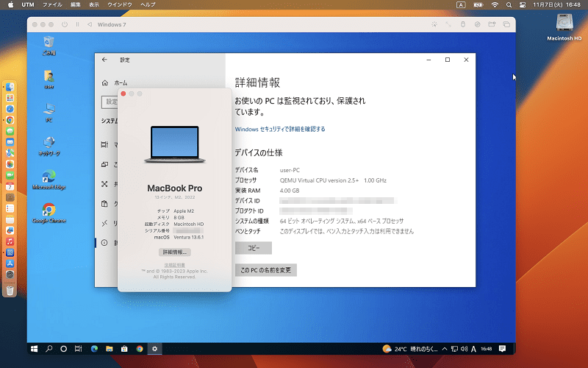Open Control Center in menu bar
This screenshot has height=368, width=588.
523,5
